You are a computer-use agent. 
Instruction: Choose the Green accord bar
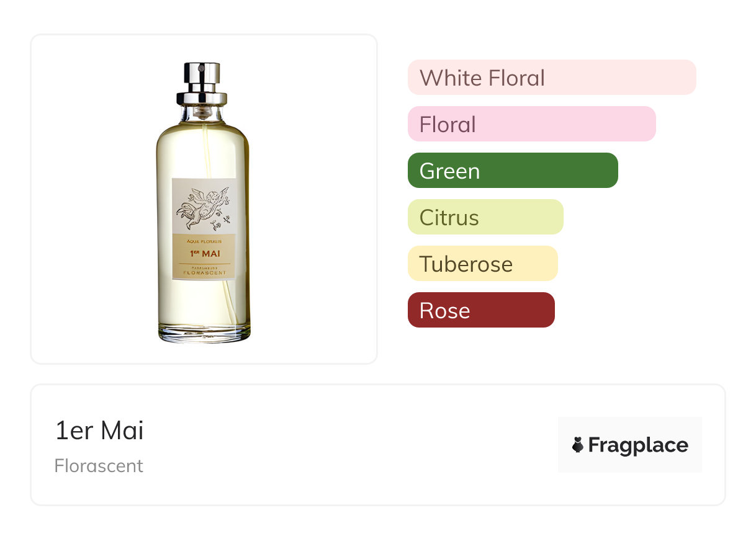pyautogui.click(x=513, y=171)
